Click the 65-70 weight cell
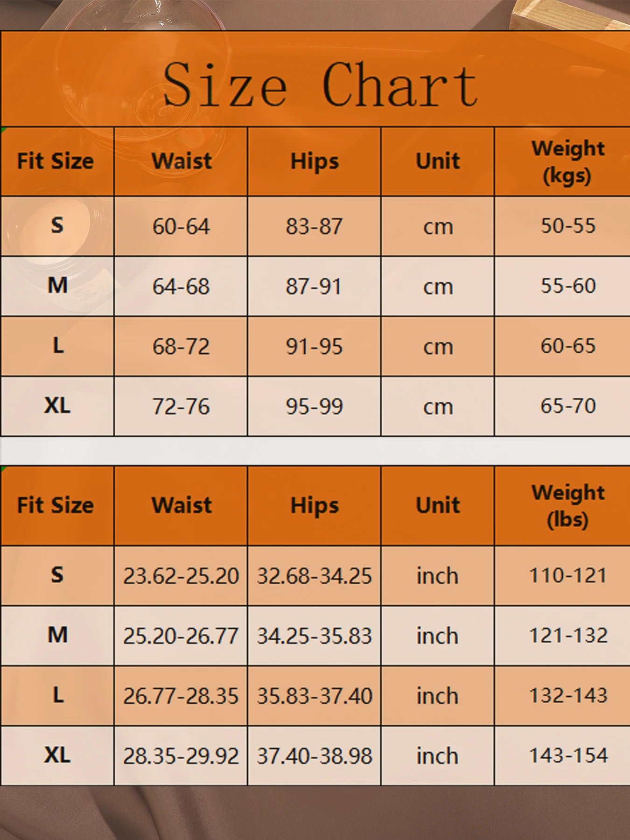Screen dimensions: 630x840 (x=568, y=406)
